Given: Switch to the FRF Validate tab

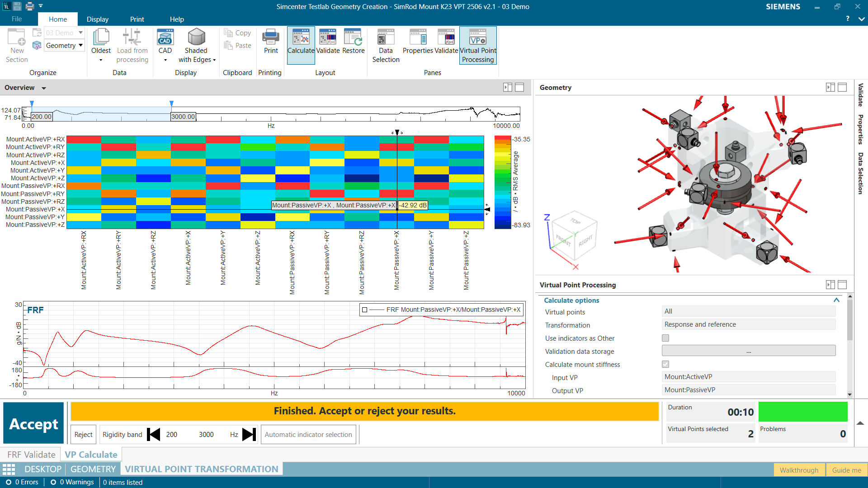Looking at the screenshot, I should [x=31, y=455].
